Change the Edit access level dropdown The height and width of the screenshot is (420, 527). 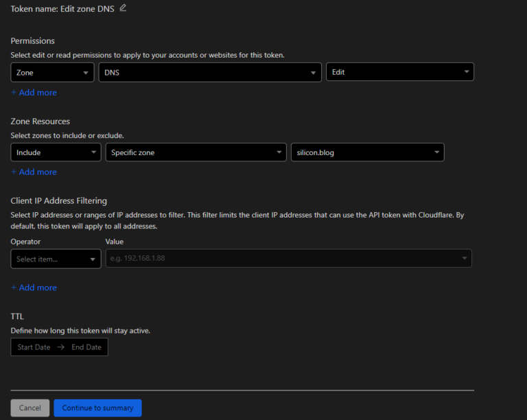(x=399, y=72)
